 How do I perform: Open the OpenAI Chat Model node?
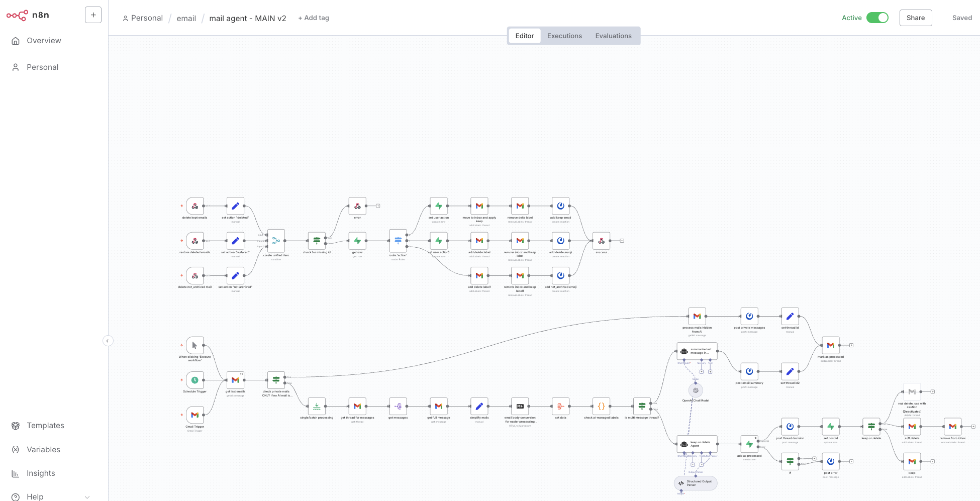pyautogui.click(x=696, y=390)
